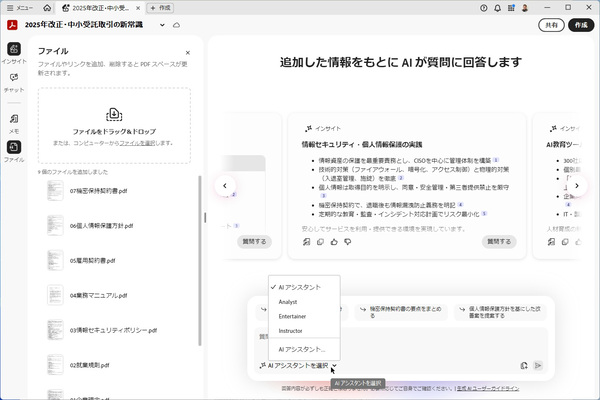
Task: Open the dropdown next to the document title
Action: [162, 24]
